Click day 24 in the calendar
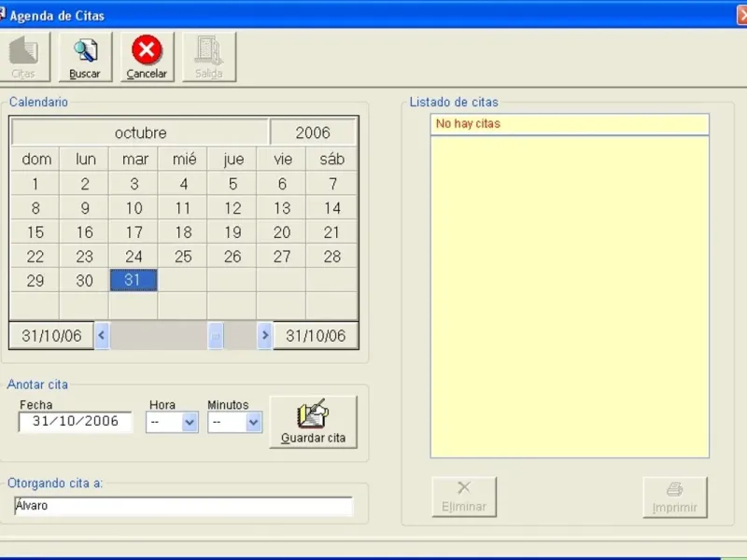 [x=134, y=256]
